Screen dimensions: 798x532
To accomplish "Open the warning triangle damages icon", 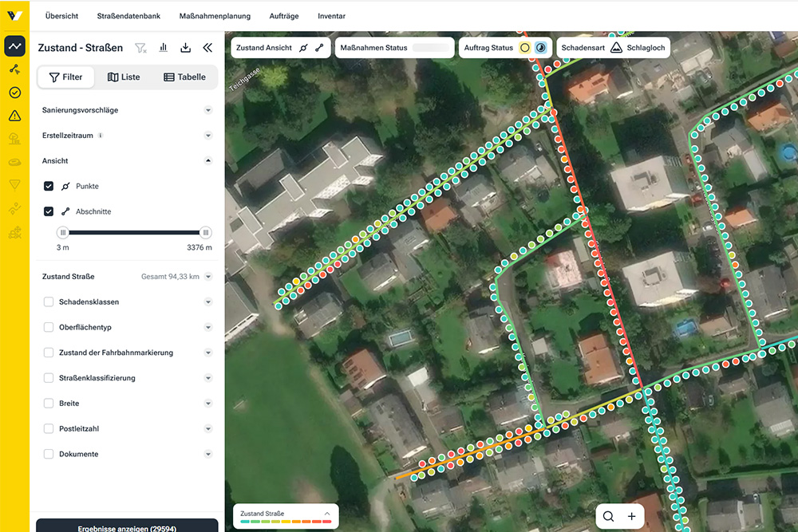I will tap(14, 116).
